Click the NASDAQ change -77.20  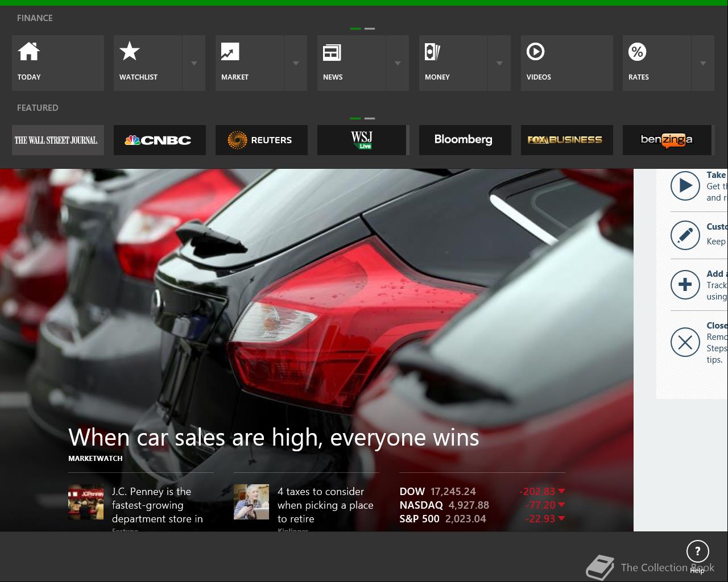tap(545, 505)
